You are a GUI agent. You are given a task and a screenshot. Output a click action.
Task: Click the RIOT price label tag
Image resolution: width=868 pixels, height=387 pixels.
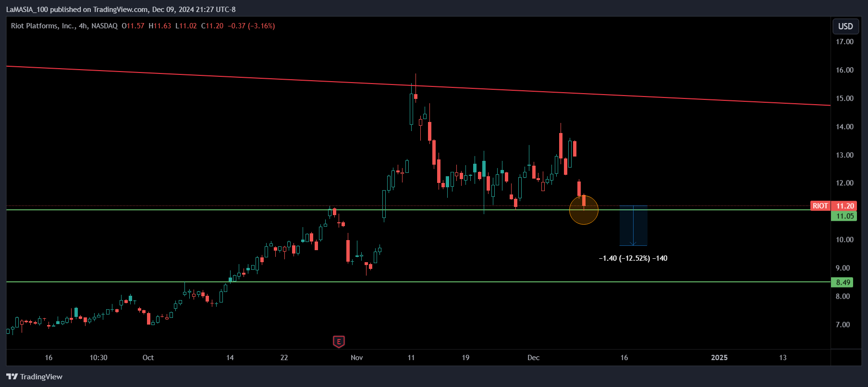point(820,206)
